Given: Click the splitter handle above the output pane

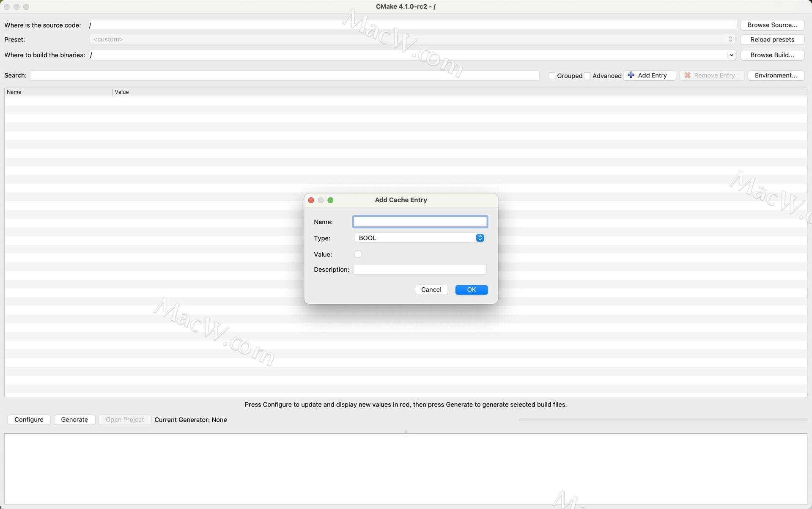Looking at the screenshot, I should [x=406, y=432].
